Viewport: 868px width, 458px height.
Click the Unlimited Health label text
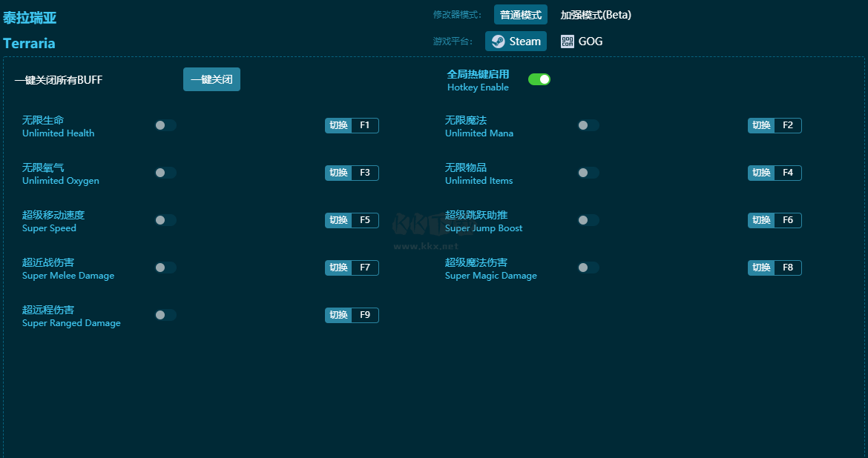click(58, 133)
